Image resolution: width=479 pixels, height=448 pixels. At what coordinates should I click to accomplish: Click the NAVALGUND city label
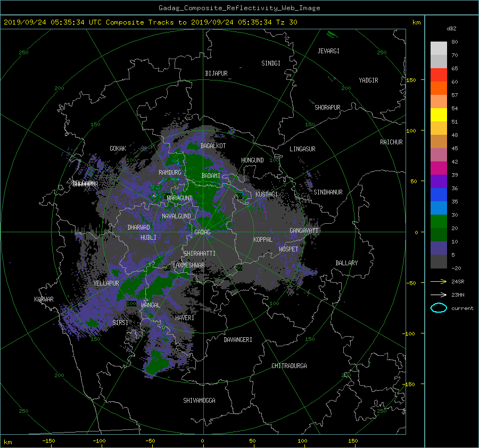coord(176,216)
